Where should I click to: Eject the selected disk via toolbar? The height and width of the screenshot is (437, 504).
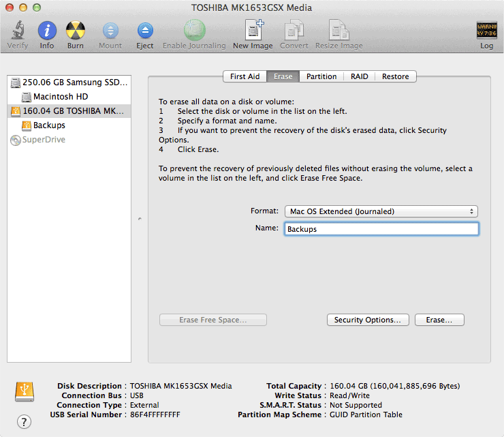[145, 31]
